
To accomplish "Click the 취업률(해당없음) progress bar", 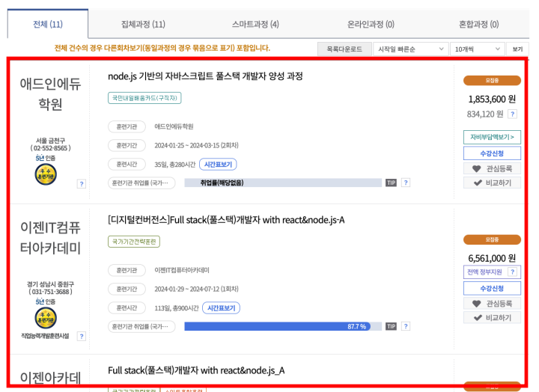I will (283, 183).
